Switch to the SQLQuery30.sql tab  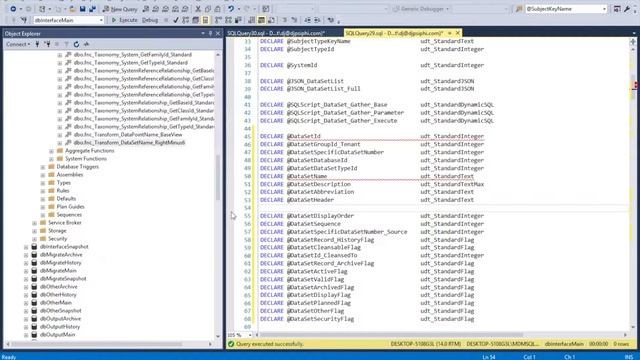coord(276,33)
